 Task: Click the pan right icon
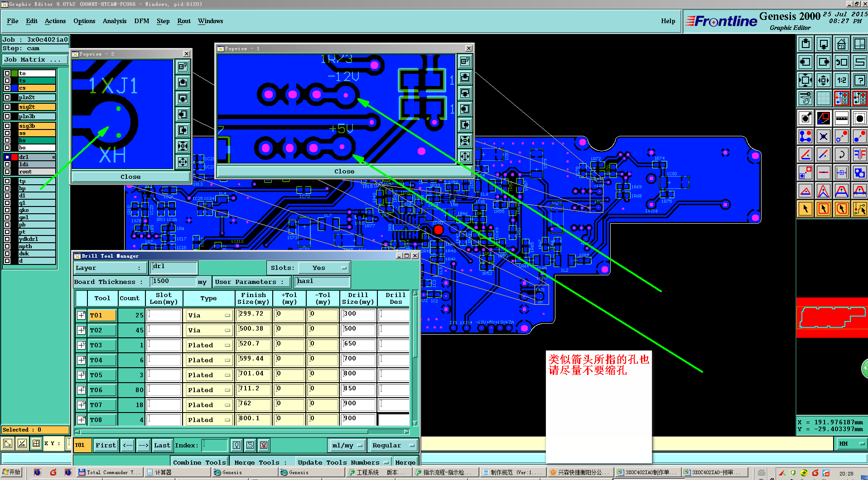[x=824, y=62]
